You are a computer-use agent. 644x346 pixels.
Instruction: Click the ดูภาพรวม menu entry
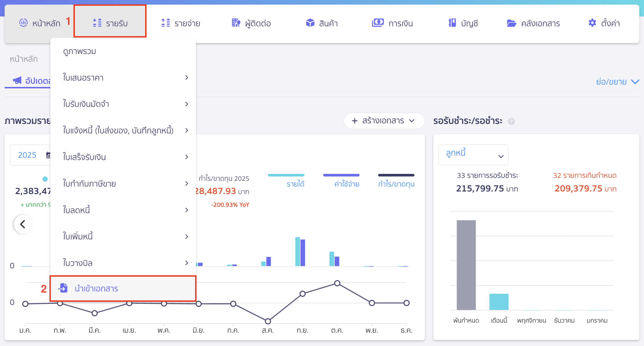[x=79, y=51]
